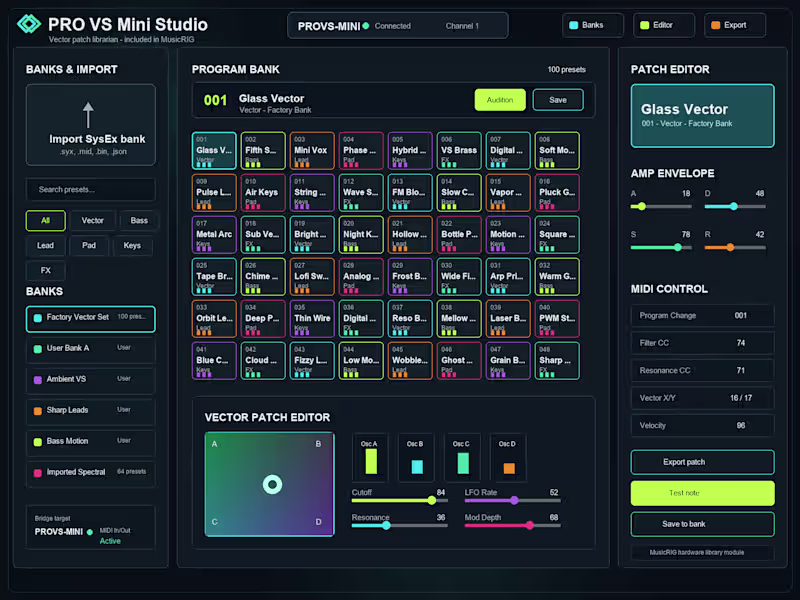Click the Channel 1 label in header

[462, 26]
